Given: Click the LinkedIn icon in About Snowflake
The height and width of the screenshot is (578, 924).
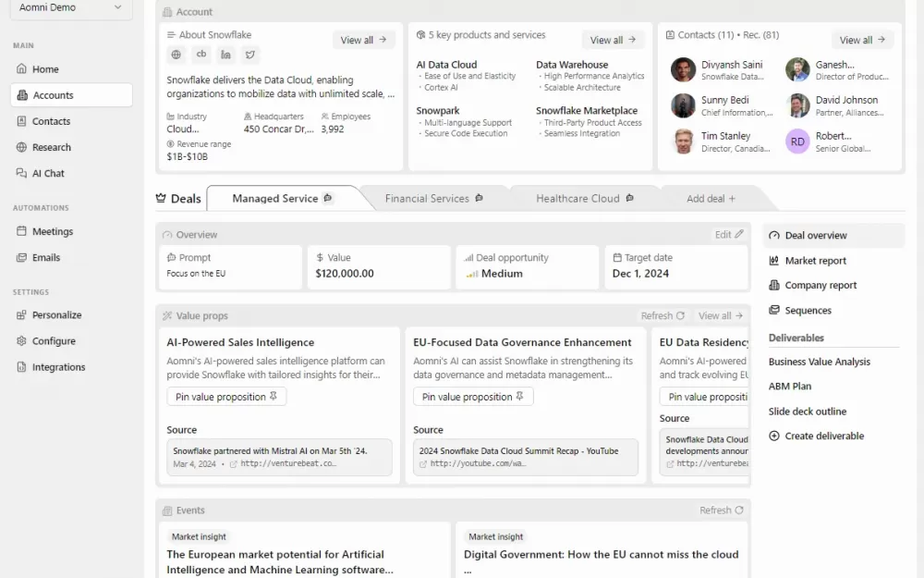Looking at the screenshot, I should tap(225, 55).
